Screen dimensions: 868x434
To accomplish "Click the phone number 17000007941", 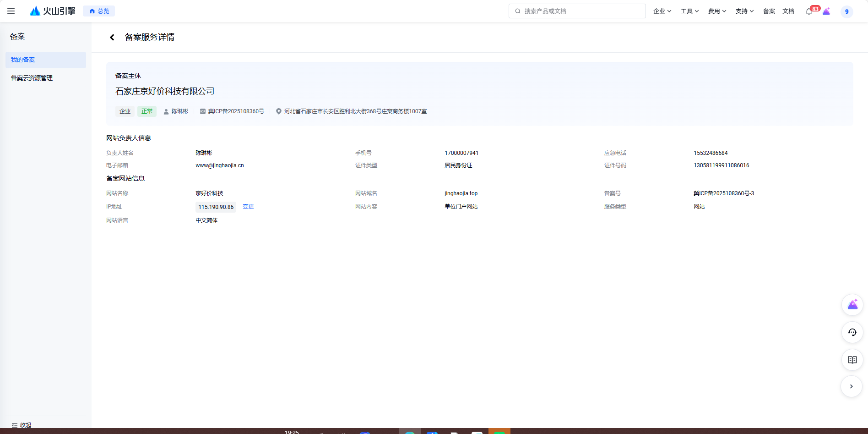I will (x=461, y=153).
